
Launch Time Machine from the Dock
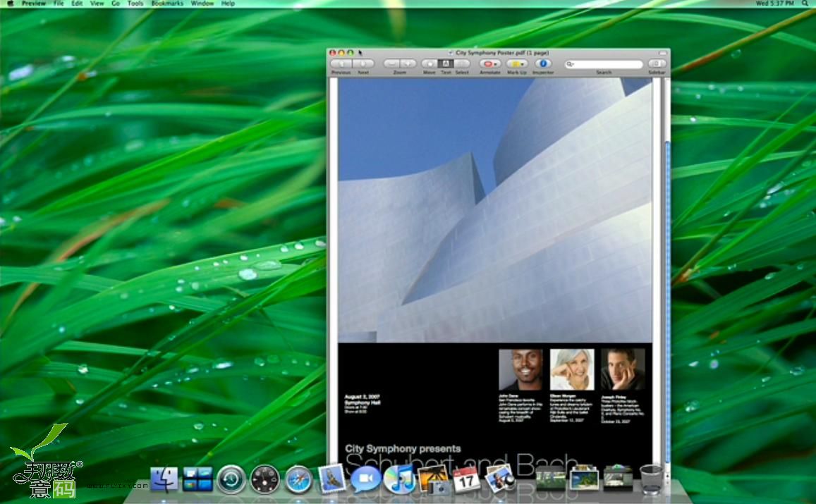[231, 479]
